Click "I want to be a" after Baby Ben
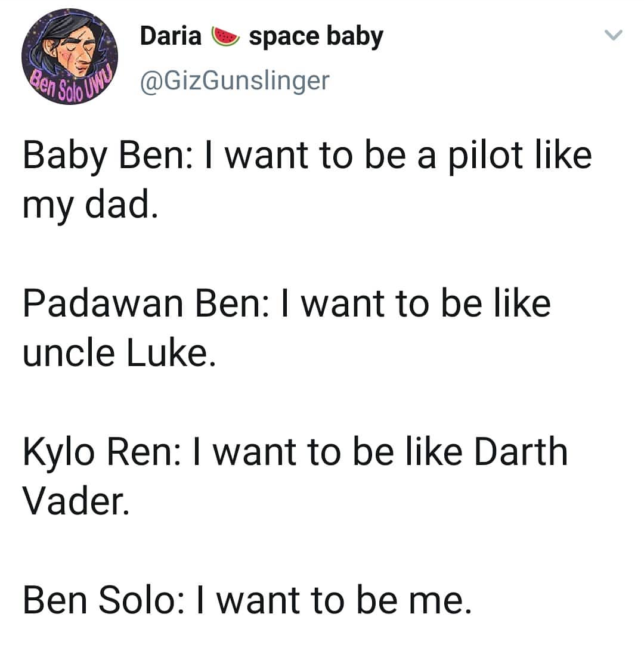 [320, 156]
